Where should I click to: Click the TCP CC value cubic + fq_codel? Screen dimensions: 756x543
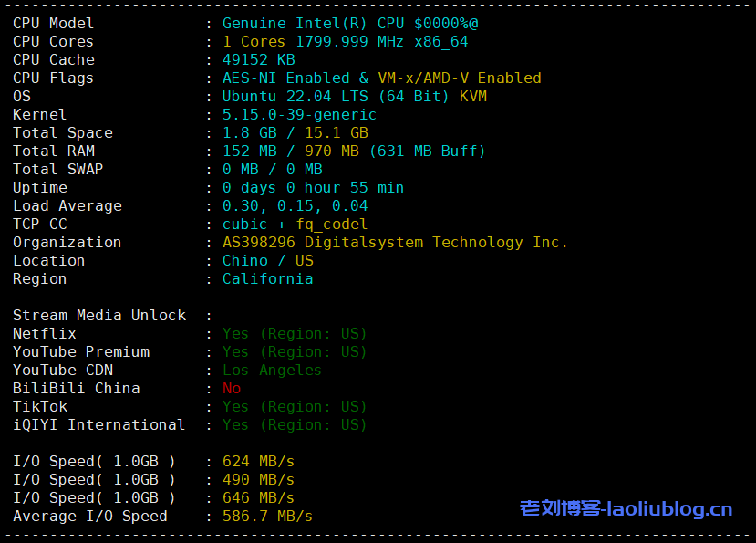(295, 224)
